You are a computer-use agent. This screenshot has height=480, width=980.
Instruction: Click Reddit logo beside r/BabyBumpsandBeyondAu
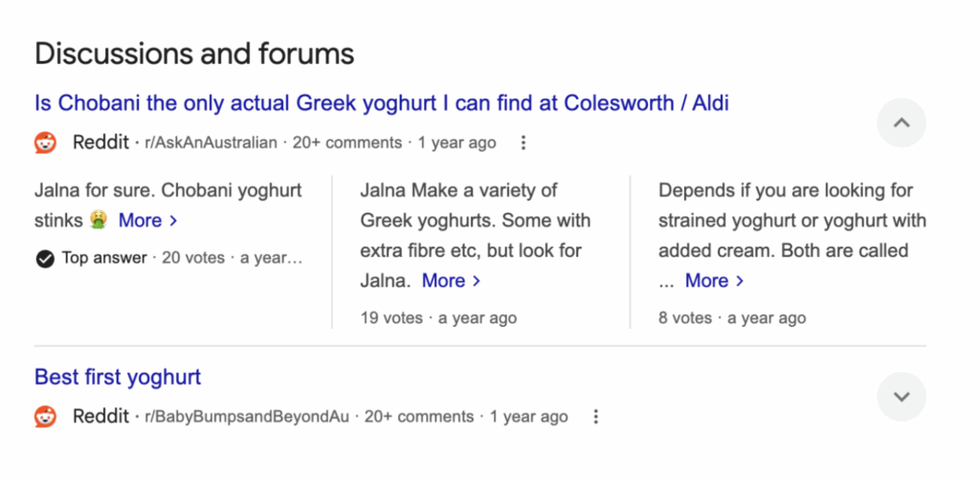click(46, 417)
